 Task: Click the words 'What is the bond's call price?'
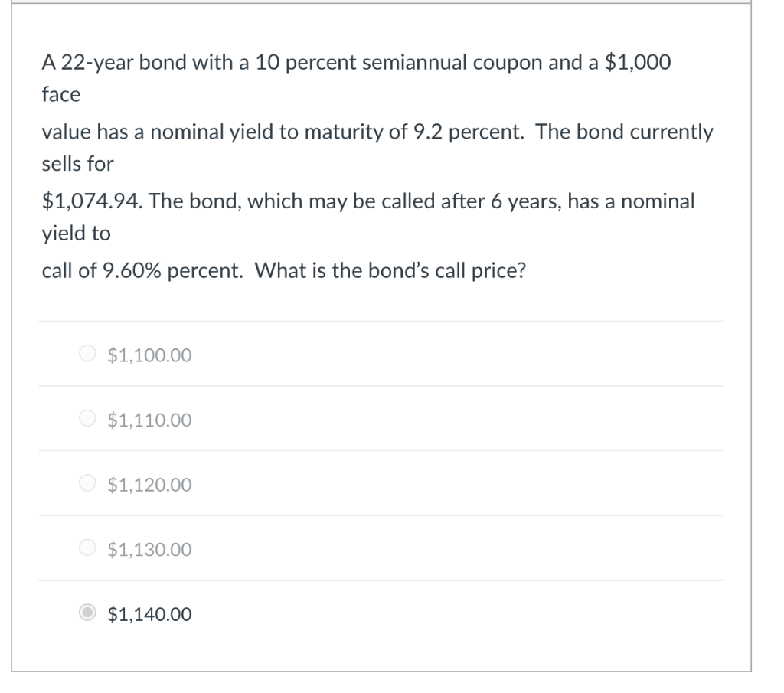coord(390,270)
